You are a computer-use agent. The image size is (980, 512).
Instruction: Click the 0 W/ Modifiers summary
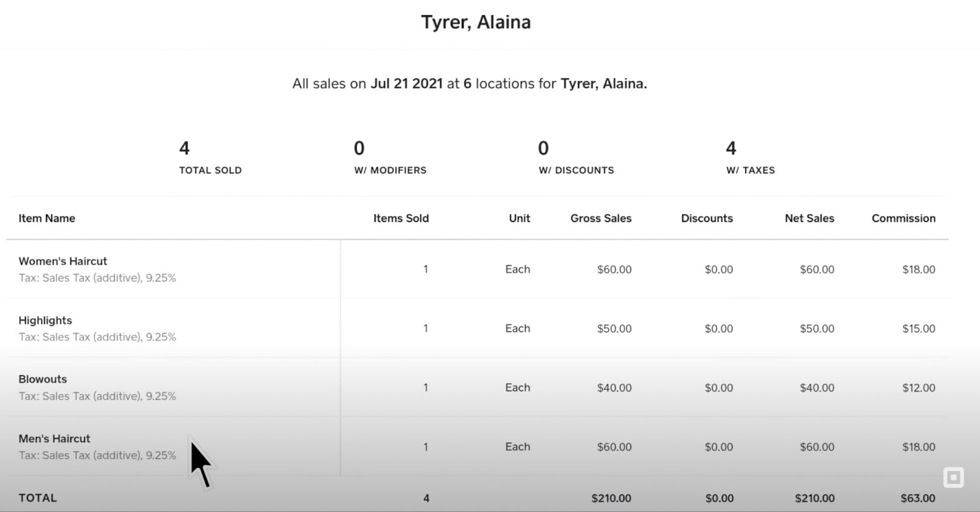390,157
